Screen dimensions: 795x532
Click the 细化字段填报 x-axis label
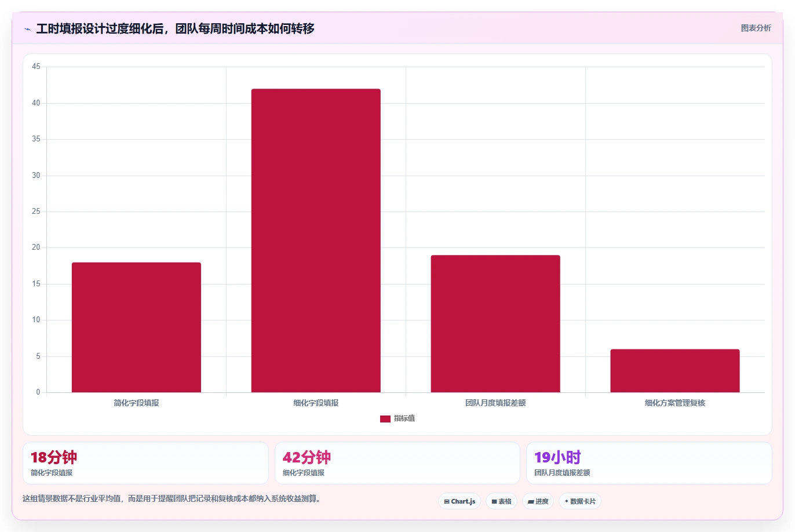[316, 403]
